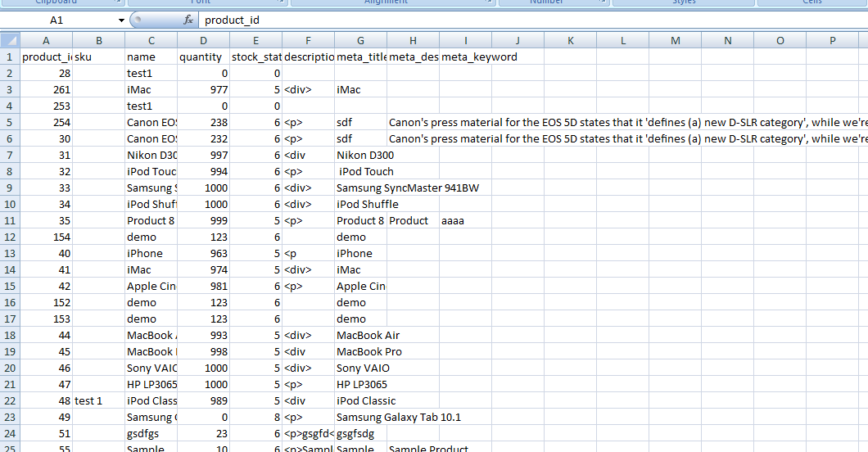Screen dimensions: 868x452
Task: Click into the Name Box showing A1
Action: [x=57, y=20]
